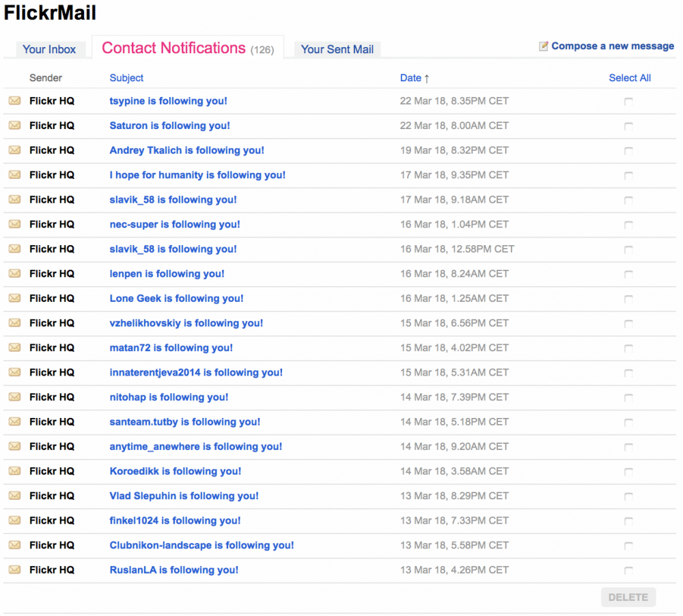
Task: Click envelope icon beside nec-super notification
Action: [14, 225]
